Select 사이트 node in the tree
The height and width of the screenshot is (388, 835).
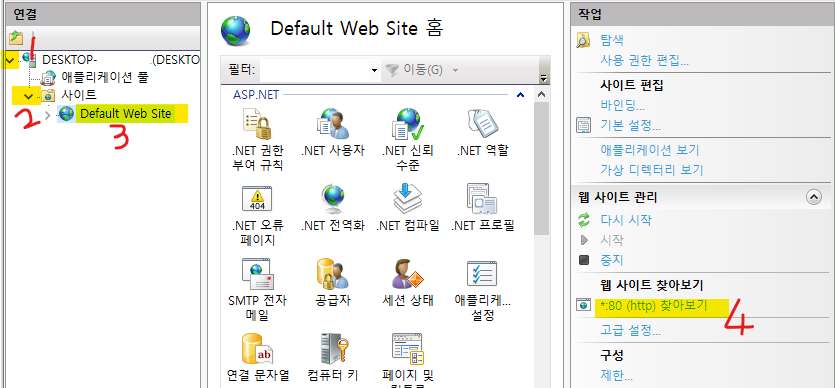click(79, 96)
